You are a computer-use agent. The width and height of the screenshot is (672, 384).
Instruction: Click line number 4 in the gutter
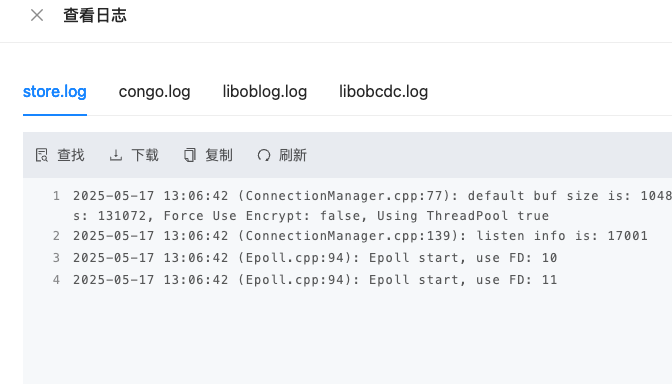[x=56, y=280]
